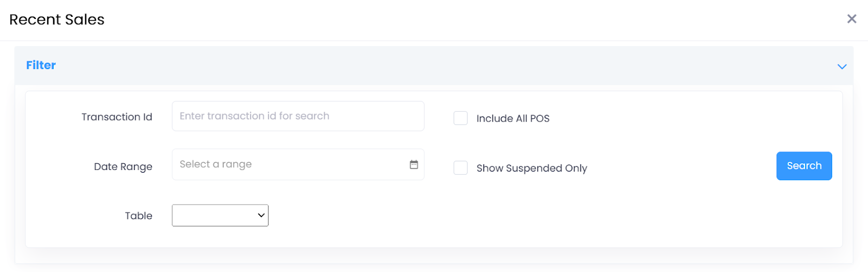Click the Filter header bar background

(x=434, y=66)
